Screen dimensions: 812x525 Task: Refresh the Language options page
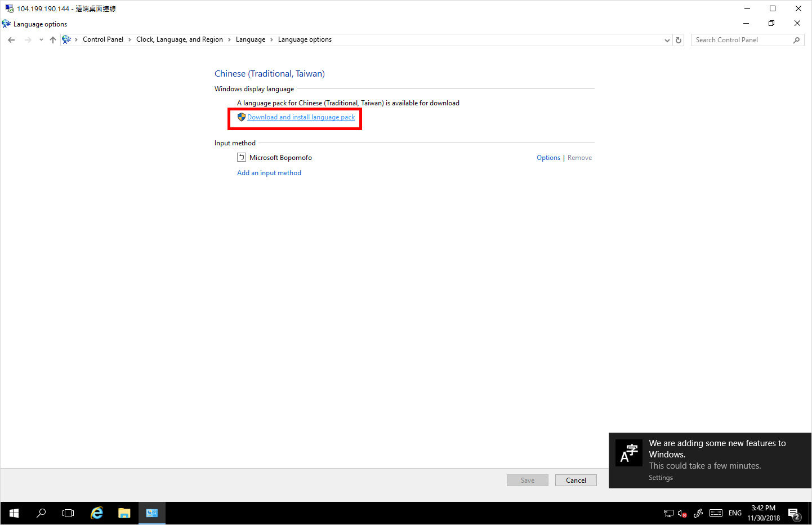coord(679,40)
